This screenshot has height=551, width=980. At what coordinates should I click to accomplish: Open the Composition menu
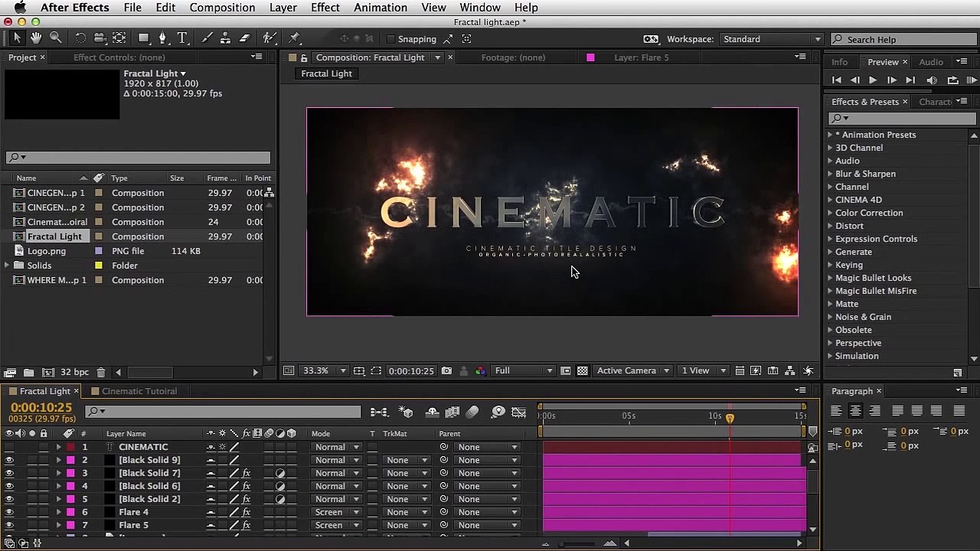[x=222, y=8]
